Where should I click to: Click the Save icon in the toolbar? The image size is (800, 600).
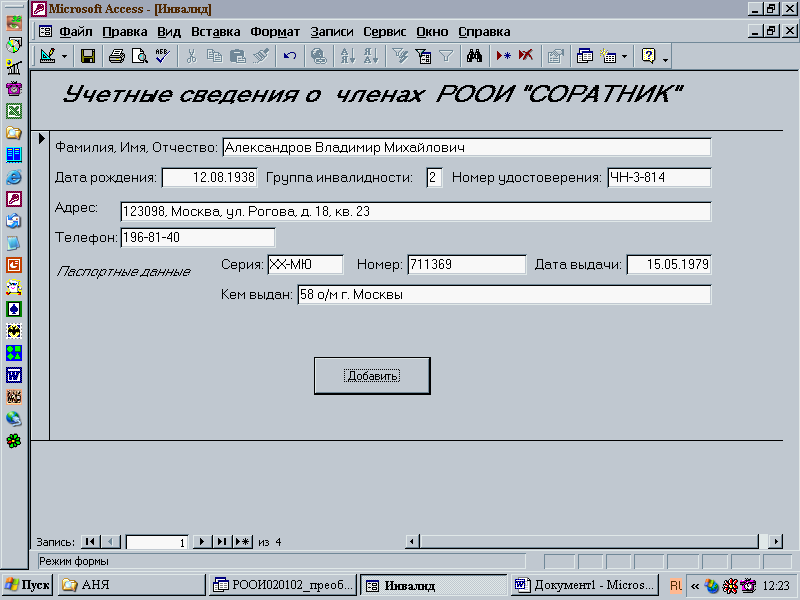(88, 56)
